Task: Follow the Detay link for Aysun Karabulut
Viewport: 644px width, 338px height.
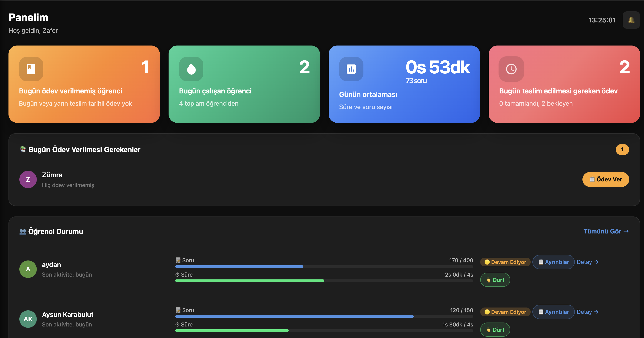Action: pos(587,312)
